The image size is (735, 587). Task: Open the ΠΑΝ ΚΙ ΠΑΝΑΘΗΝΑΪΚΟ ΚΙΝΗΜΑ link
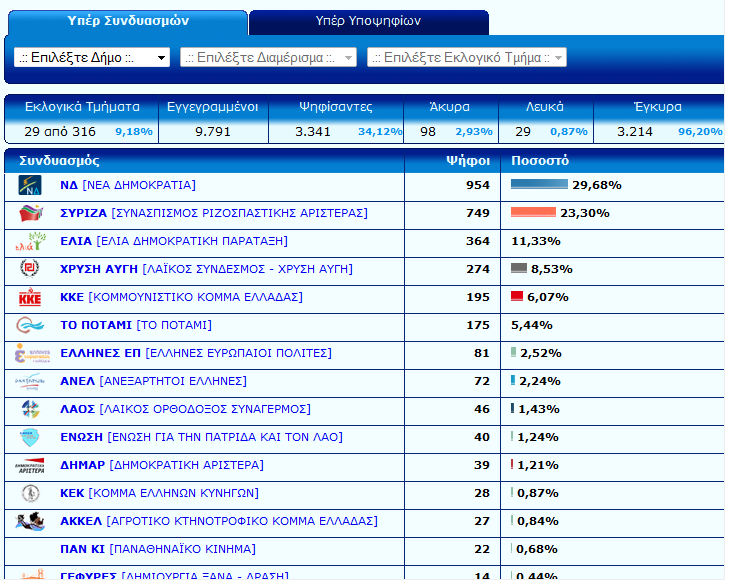pyautogui.click(x=158, y=549)
